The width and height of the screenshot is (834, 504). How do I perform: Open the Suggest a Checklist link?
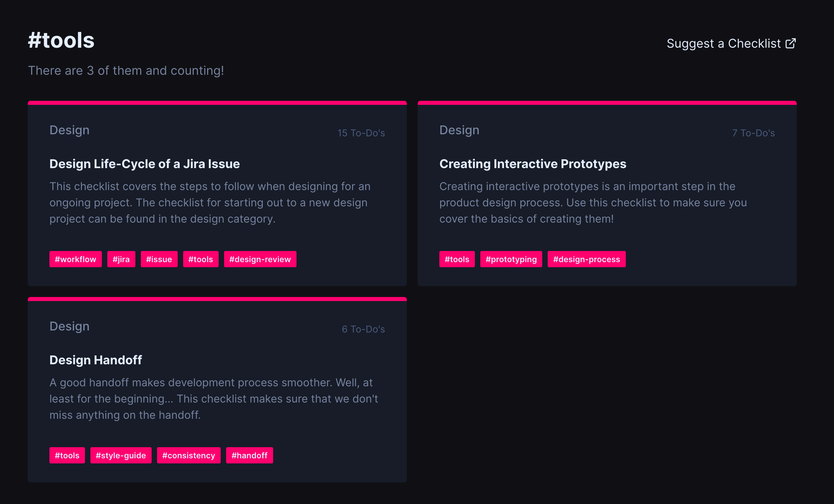click(724, 44)
